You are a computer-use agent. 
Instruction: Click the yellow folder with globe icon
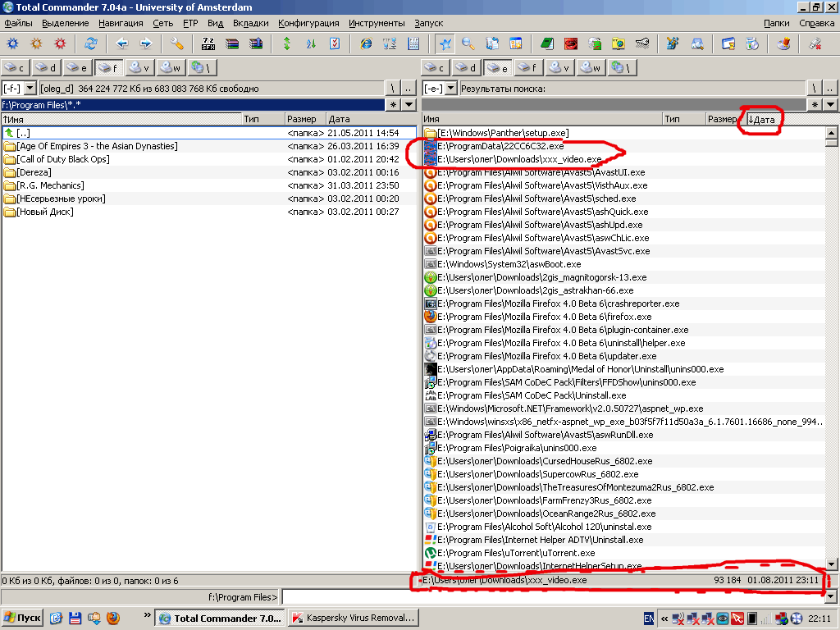619,43
